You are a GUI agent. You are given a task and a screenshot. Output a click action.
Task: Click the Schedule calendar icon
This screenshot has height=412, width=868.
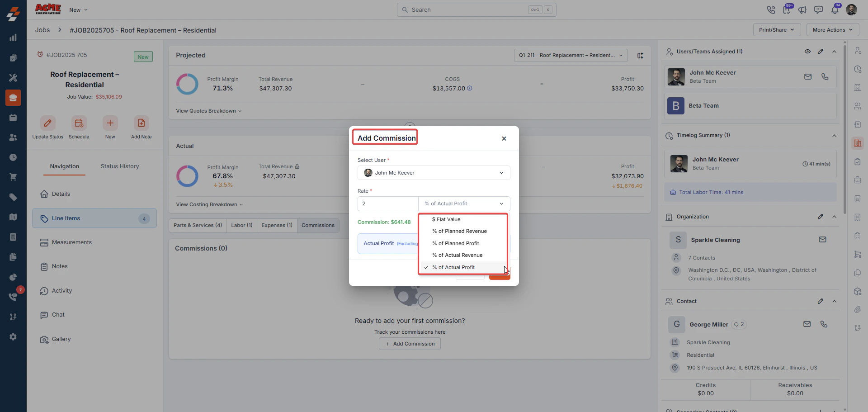pos(79,123)
